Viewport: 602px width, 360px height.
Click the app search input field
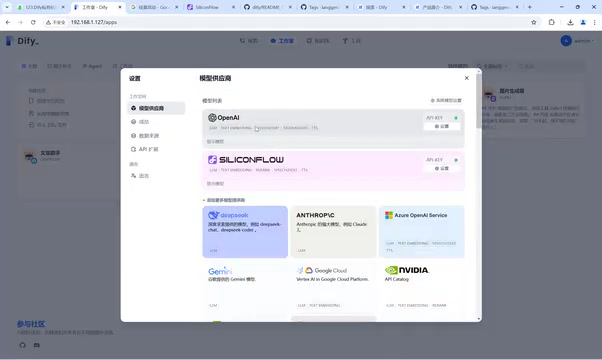pyautogui.click(x=550, y=66)
